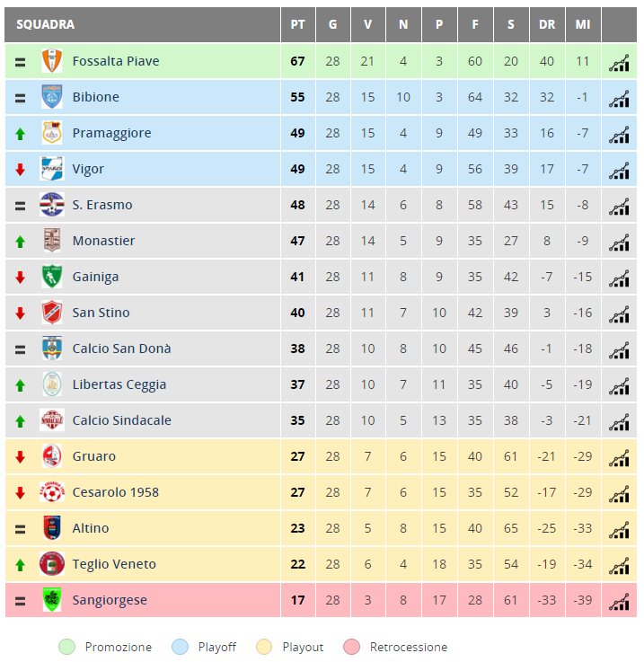Click the red Retrocessione legend circle
Screen dimensions: 644x662
pyautogui.click(x=352, y=647)
